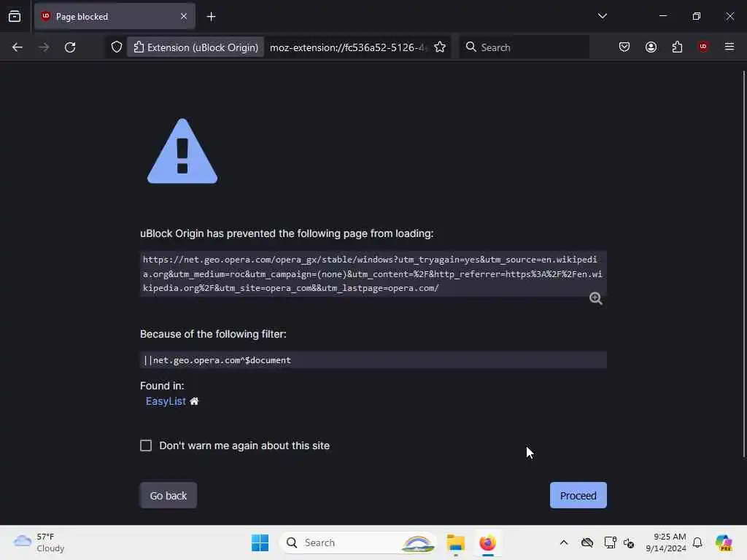Bookmark this page with the star

click(x=440, y=47)
